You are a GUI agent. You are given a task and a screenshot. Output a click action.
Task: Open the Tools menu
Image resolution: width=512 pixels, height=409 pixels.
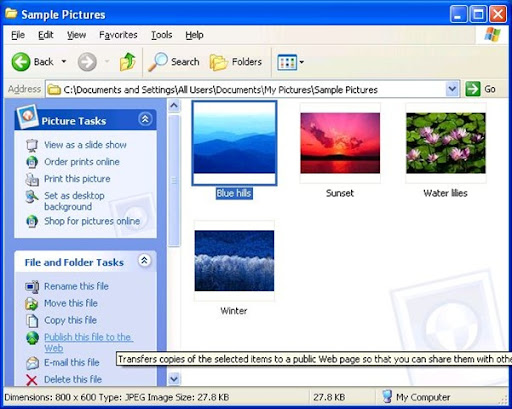162,35
